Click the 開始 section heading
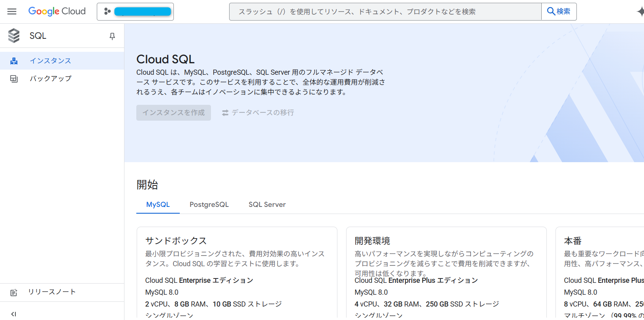This screenshot has width=644, height=320. coord(147,185)
